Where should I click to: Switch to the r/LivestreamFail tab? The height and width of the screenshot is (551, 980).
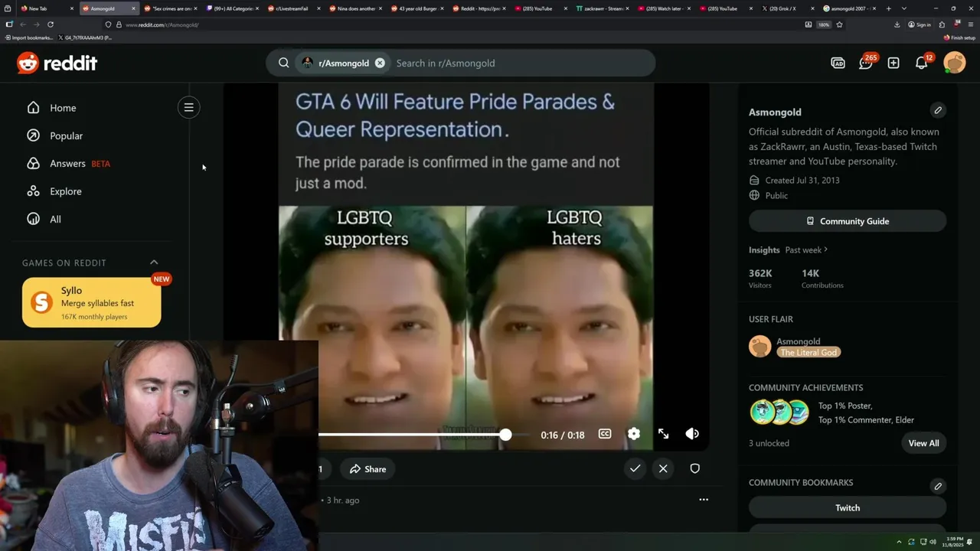coord(292,8)
